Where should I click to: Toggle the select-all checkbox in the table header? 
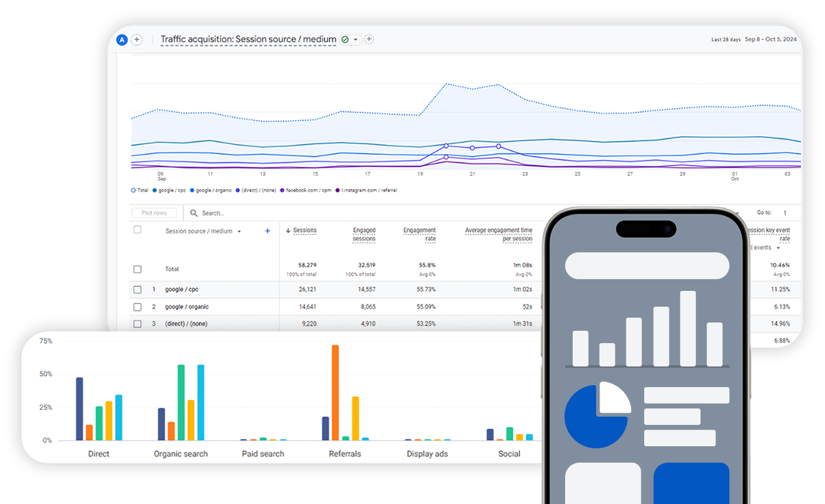pos(137,230)
